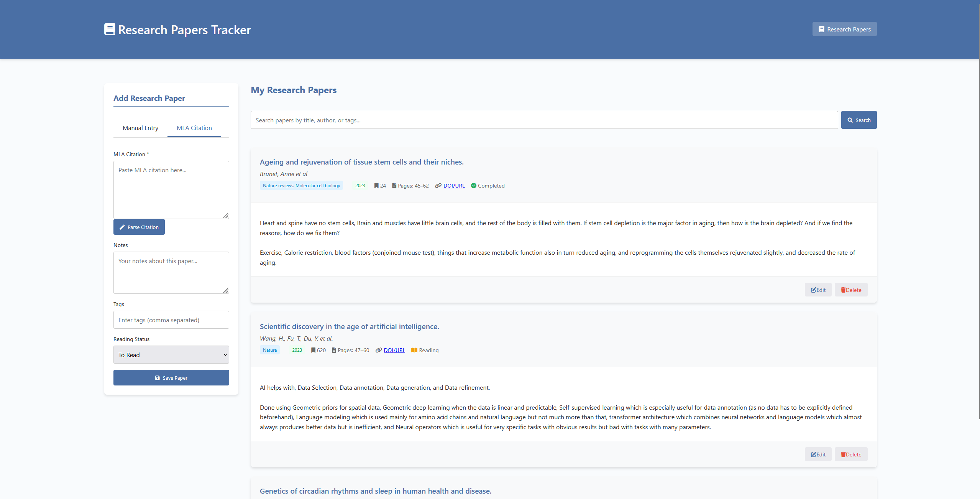Open the Reading Status dropdown set to To Read
980x499 pixels.
[x=171, y=355]
